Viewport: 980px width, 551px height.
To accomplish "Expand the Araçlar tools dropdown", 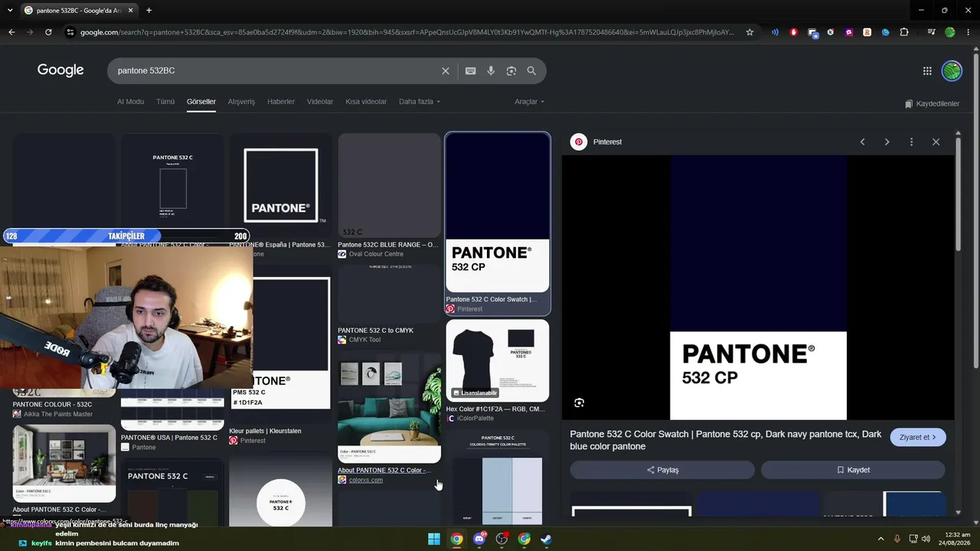I will point(530,102).
